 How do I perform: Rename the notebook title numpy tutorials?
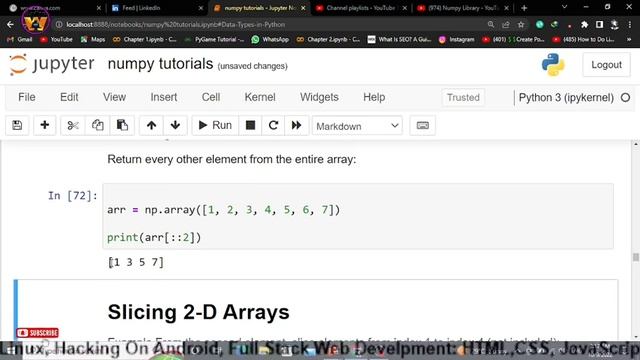[160, 64]
